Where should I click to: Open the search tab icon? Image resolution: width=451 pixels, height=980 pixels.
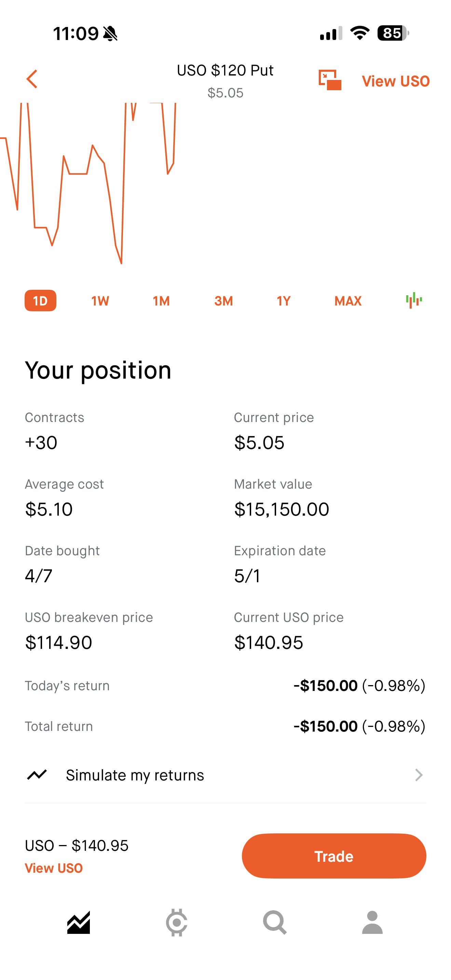275,922
